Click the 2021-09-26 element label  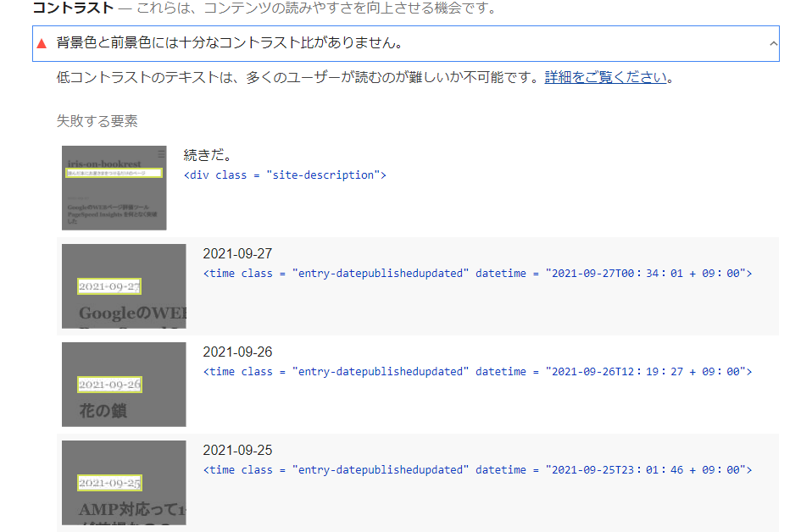(237, 352)
